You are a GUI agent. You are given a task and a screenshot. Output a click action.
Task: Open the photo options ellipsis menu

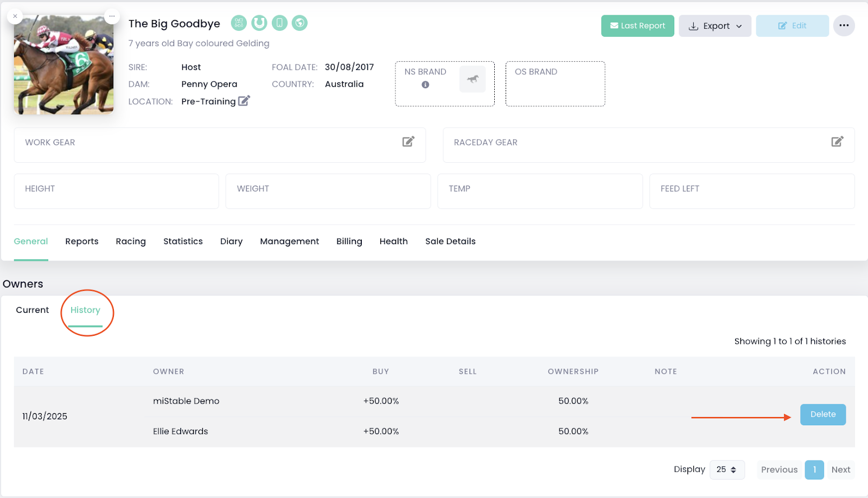tap(112, 16)
